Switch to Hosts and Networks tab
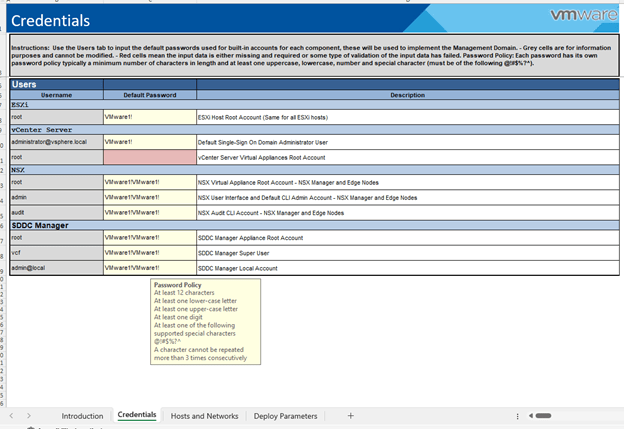This screenshot has width=624, height=429. coord(205,415)
